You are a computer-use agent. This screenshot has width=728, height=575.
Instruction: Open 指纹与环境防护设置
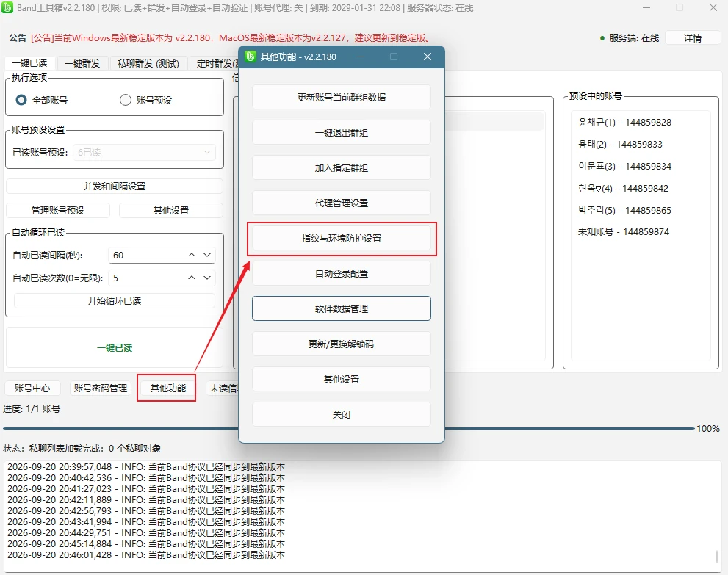[342, 238]
